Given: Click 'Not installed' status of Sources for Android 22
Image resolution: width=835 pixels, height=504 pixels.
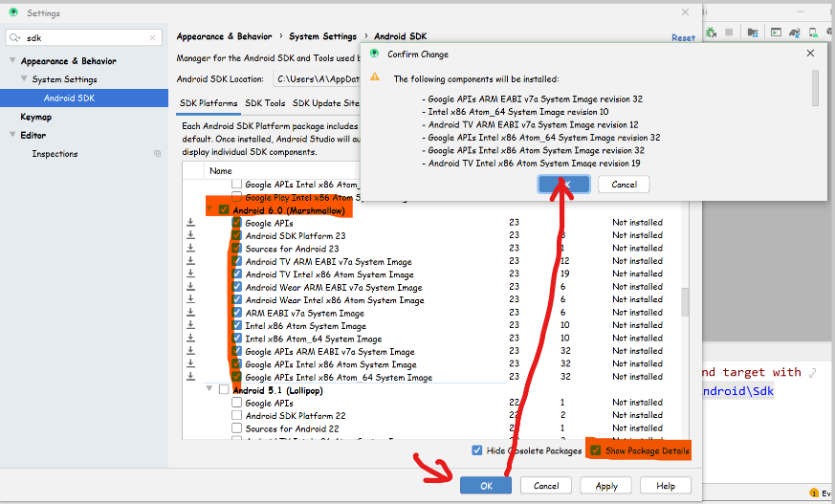Looking at the screenshot, I should pos(637,427).
